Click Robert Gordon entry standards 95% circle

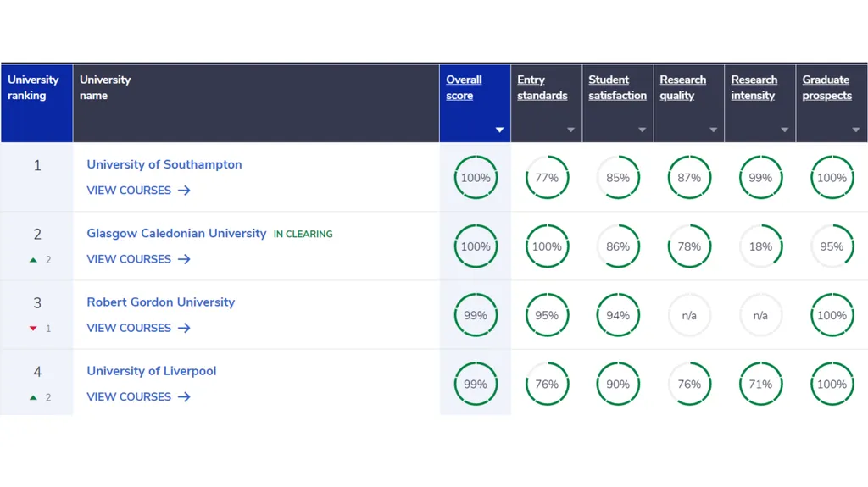pos(547,315)
